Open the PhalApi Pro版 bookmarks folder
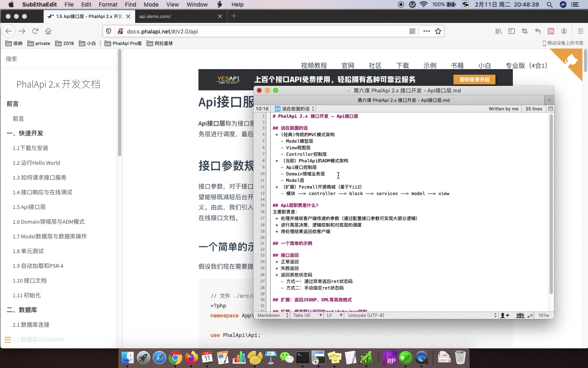The width and height of the screenshot is (588, 368). (123, 43)
